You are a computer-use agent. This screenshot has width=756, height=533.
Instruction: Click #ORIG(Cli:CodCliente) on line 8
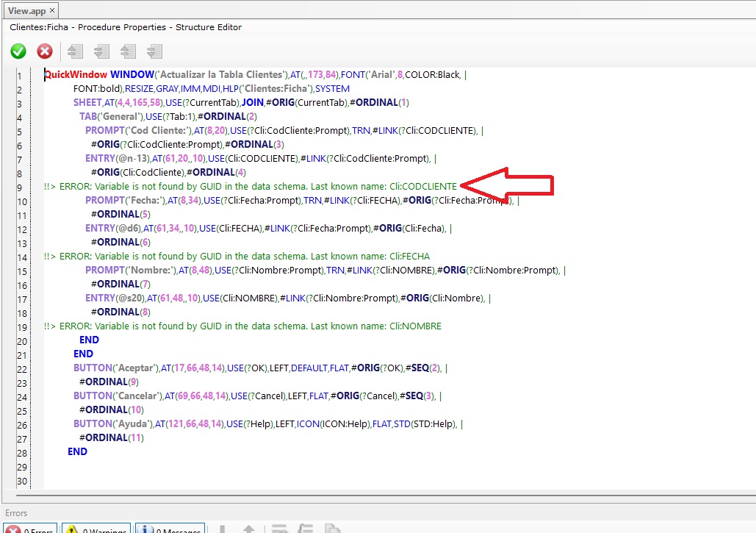(137, 173)
